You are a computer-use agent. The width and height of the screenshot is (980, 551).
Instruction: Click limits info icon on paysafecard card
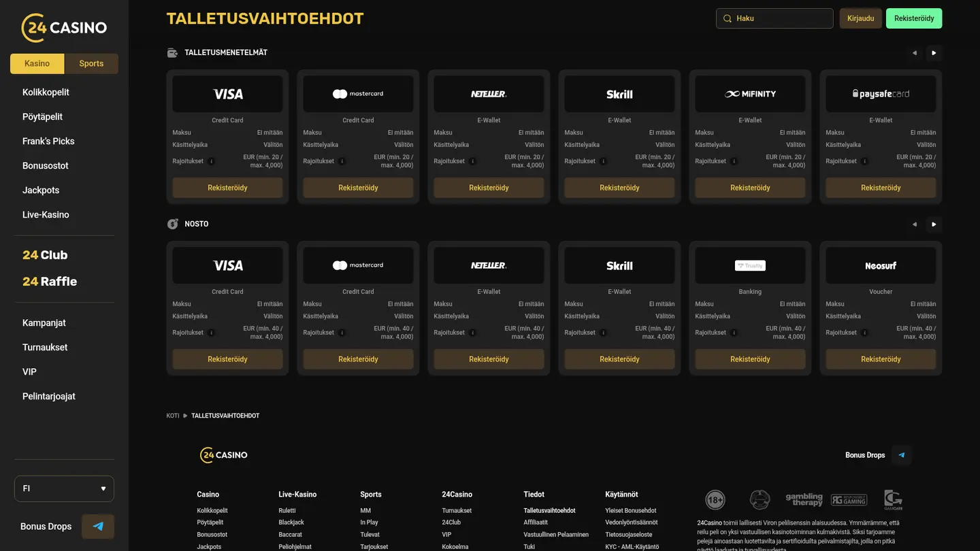pyautogui.click(x=864, y=161)
